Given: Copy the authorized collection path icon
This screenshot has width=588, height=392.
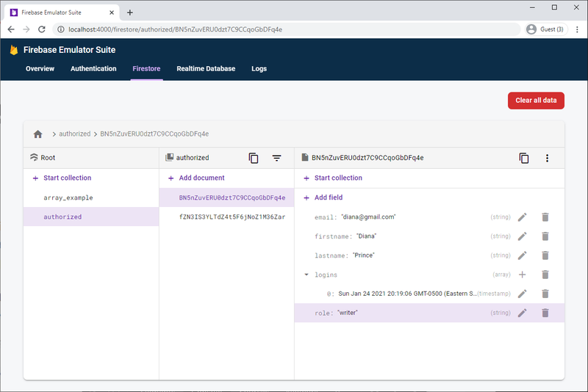Looking at the screenshot, I should point(254,158).
